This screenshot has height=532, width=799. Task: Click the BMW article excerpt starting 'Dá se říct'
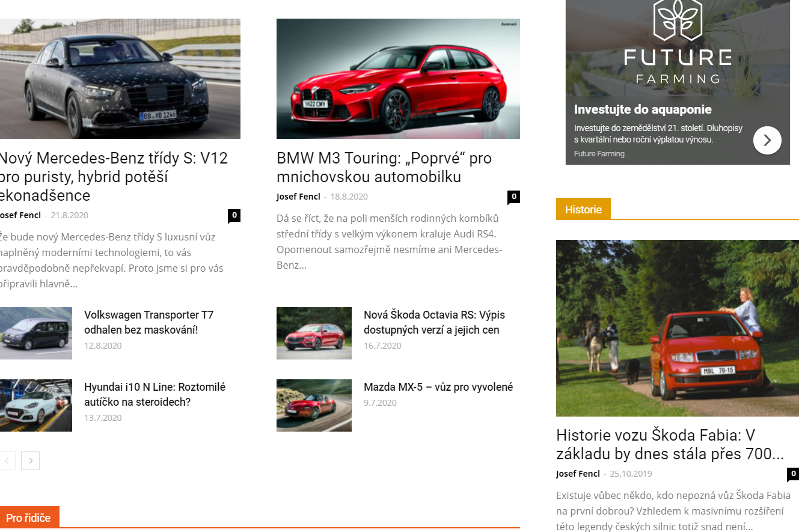click(390, 242)
